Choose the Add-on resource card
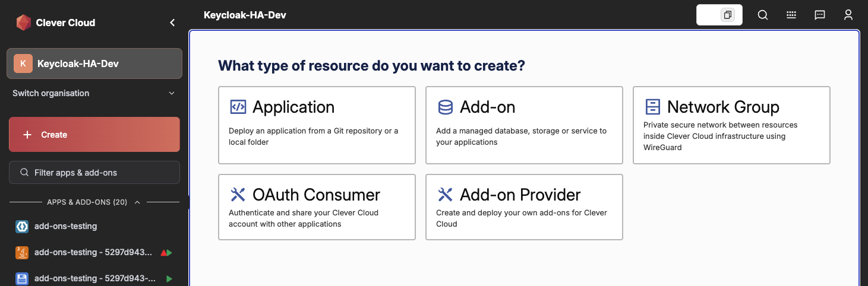868x286 pixels. [x=524, y=125]
